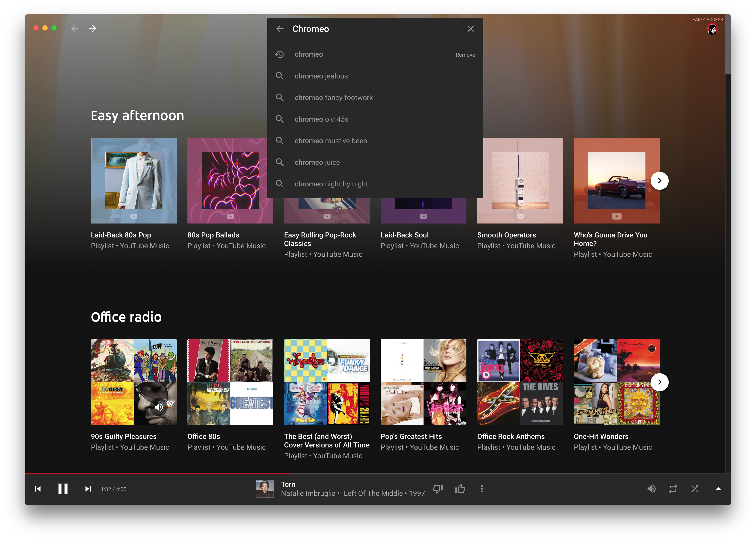Image resolution: width=756 pixels, height=541 pixels.
Task: Click the red song progress bar
Action: click(x=157, y=473)
